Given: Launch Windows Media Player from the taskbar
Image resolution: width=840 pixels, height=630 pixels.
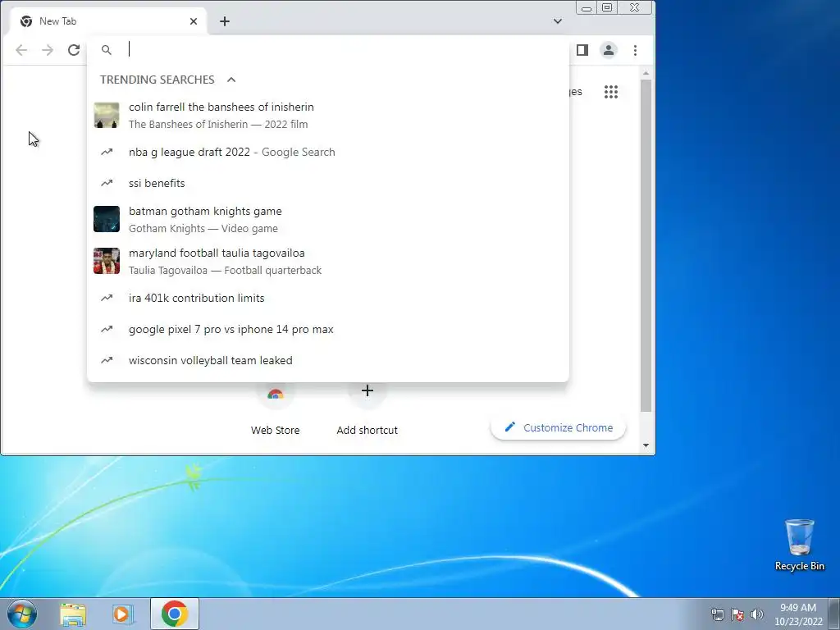Looking at the screenshot, I should click(123, 614).
